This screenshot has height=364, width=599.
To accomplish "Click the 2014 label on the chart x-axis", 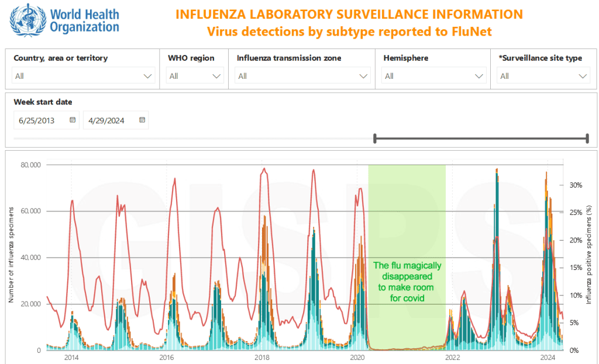I will [71, 358].
